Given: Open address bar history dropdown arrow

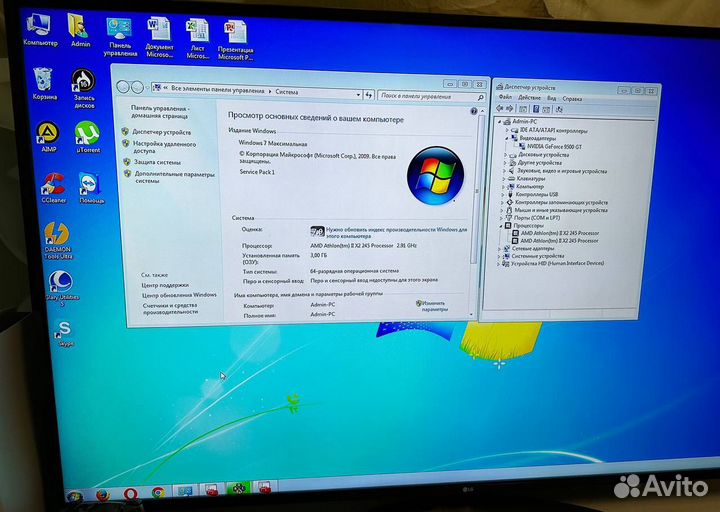Looking at the screenshot, I should click(358, 95).
